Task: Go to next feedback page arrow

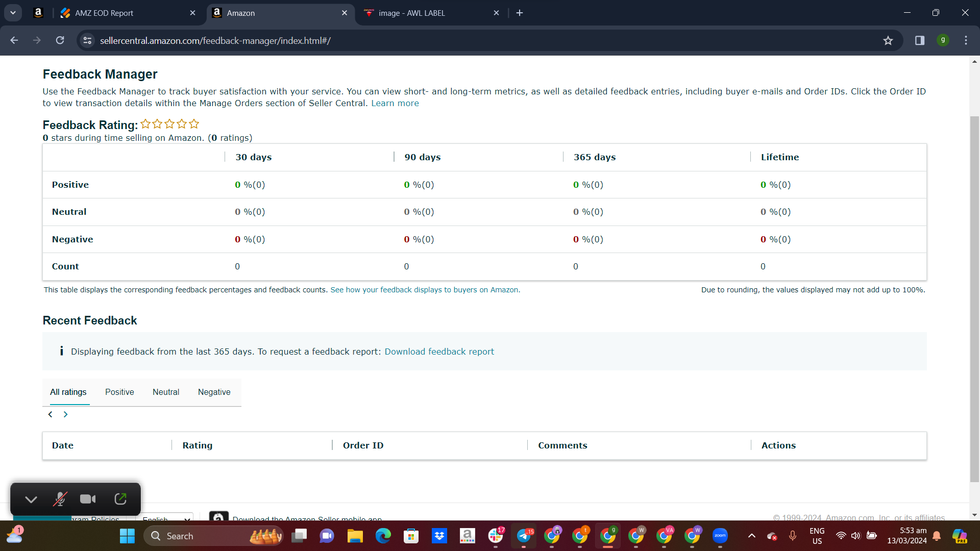Action: tap(65, 414)
